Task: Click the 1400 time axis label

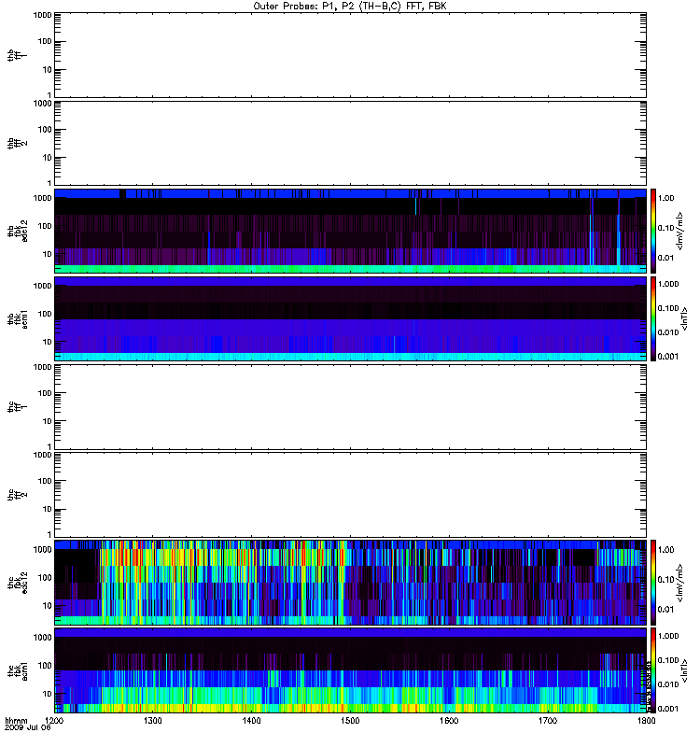Action: click(x=251, y=721)
